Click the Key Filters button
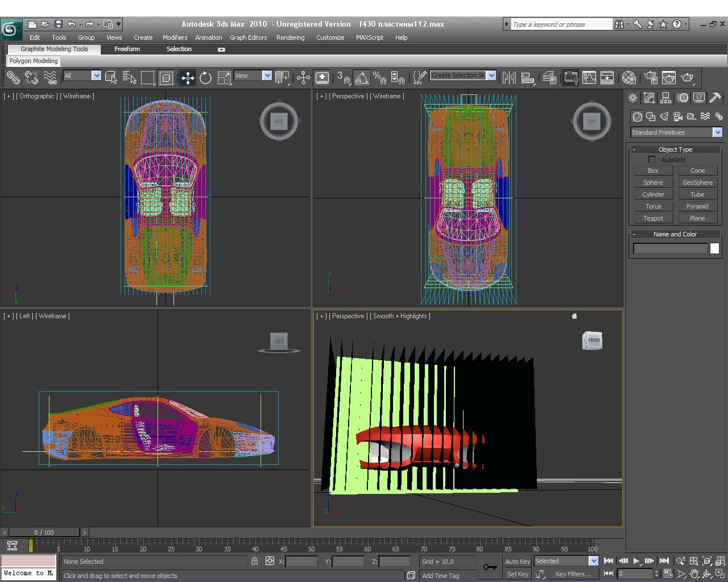 pos(573,574)
